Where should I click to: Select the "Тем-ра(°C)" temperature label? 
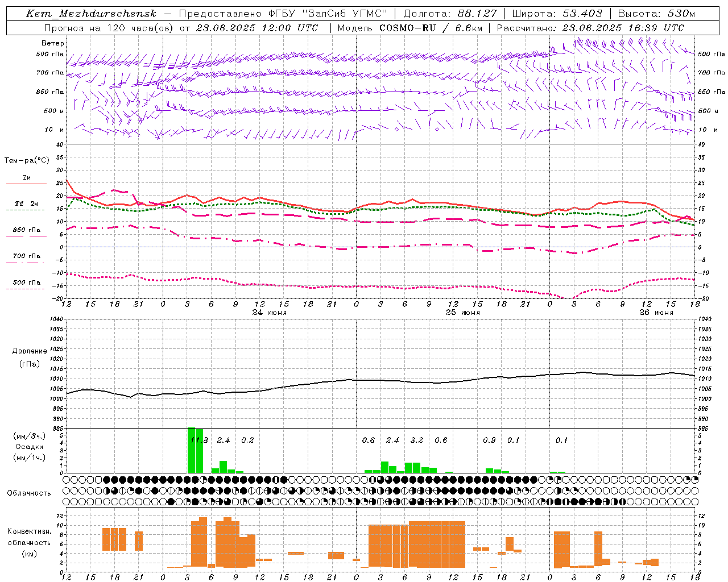pyautogui.click(x=27, y=161)
